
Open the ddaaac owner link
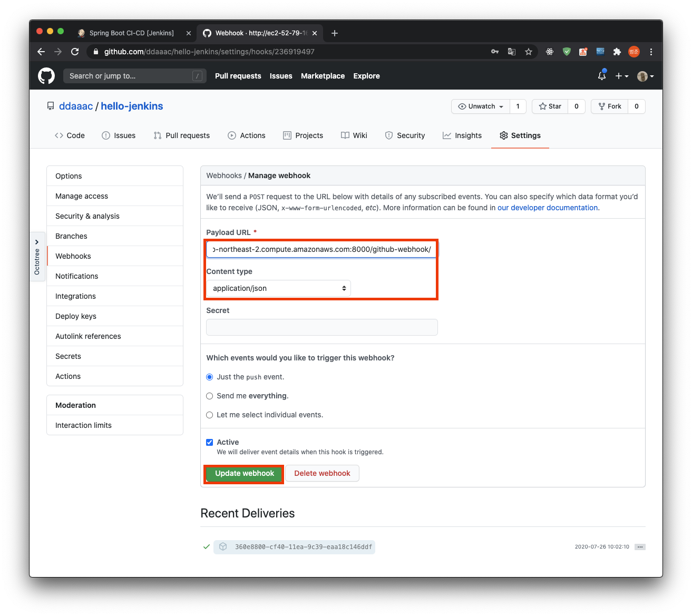click(x=76, y=106)
